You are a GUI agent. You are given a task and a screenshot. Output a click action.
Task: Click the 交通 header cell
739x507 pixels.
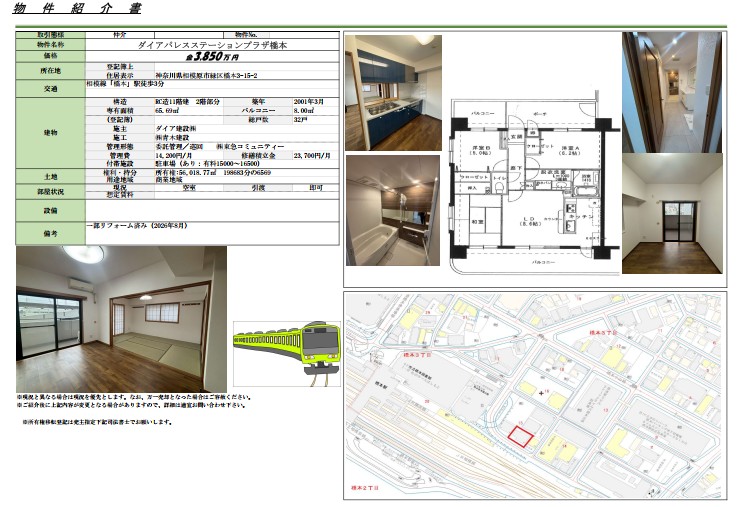coord(50,89)
